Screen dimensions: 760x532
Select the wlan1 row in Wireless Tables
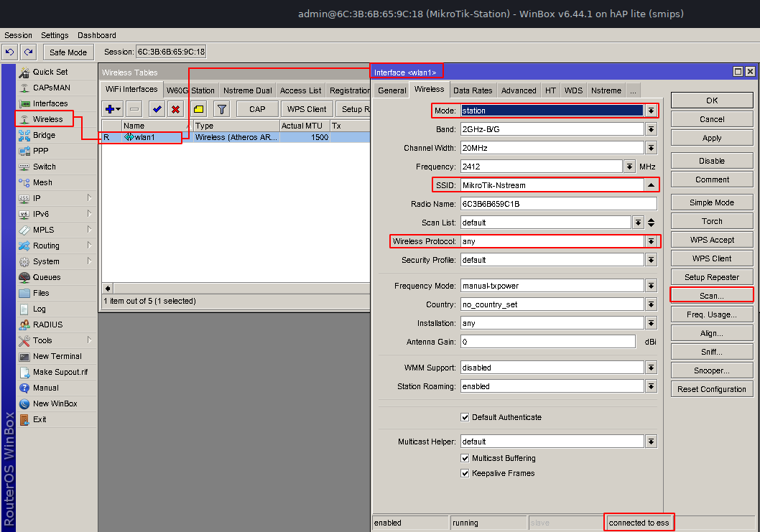click(236, 138)
